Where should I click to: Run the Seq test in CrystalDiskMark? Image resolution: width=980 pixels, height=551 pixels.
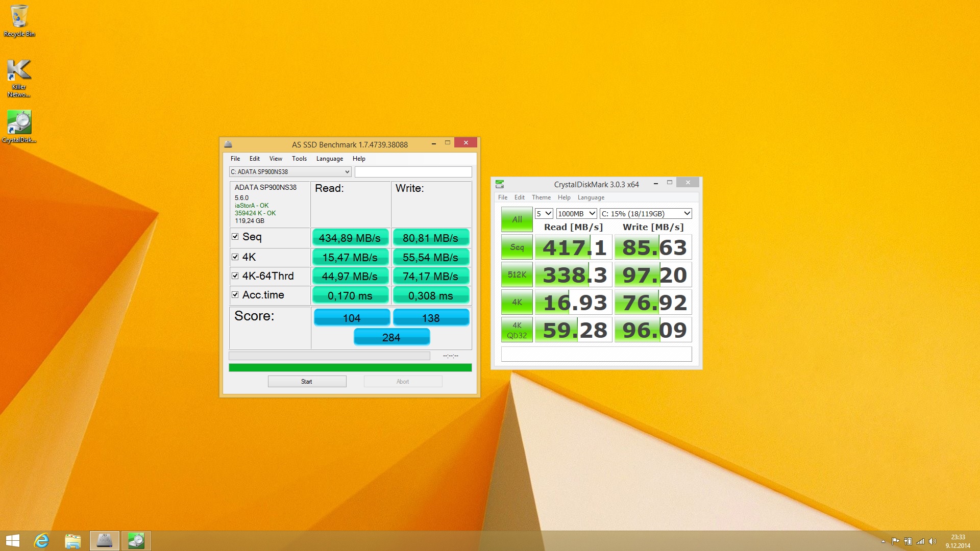517,247
